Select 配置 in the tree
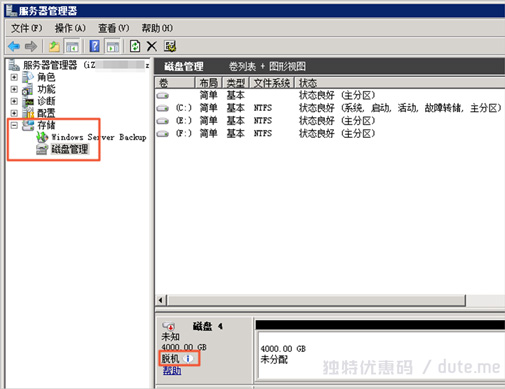The image size is (505, 389). point(46,113)
